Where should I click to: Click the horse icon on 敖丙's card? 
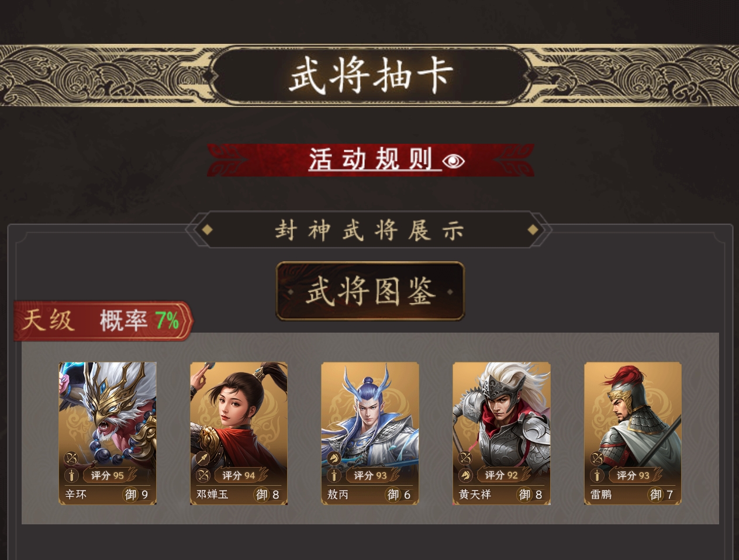click(x=333, y=459)
